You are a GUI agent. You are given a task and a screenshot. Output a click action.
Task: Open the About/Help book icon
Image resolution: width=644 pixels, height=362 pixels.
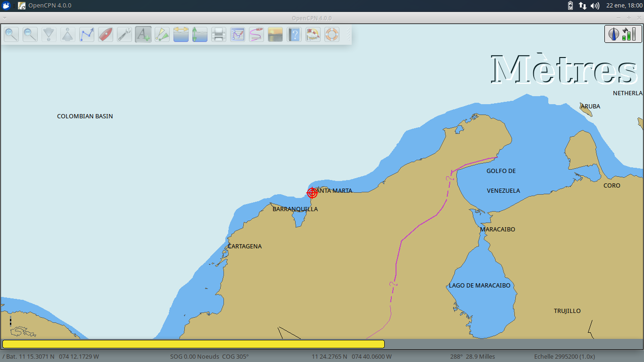pos(294,34)
